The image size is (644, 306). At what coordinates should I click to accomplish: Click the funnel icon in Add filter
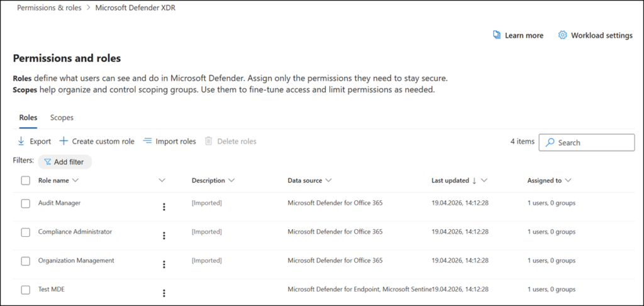pyautogui.click(x=48, y=162)
